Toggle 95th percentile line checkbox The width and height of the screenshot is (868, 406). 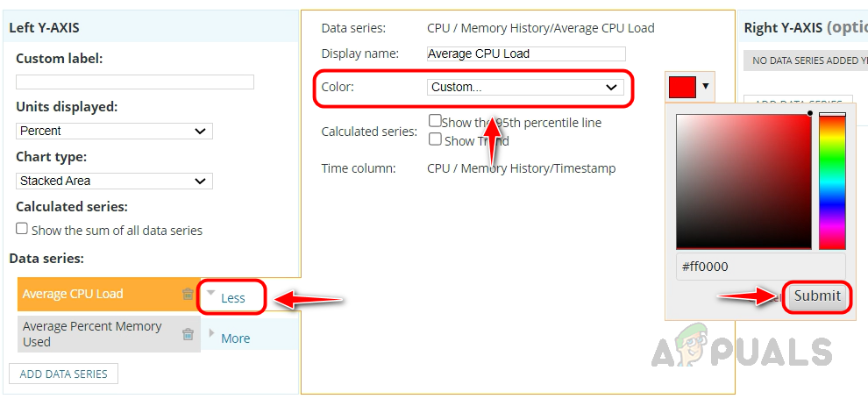click(435, 121)
